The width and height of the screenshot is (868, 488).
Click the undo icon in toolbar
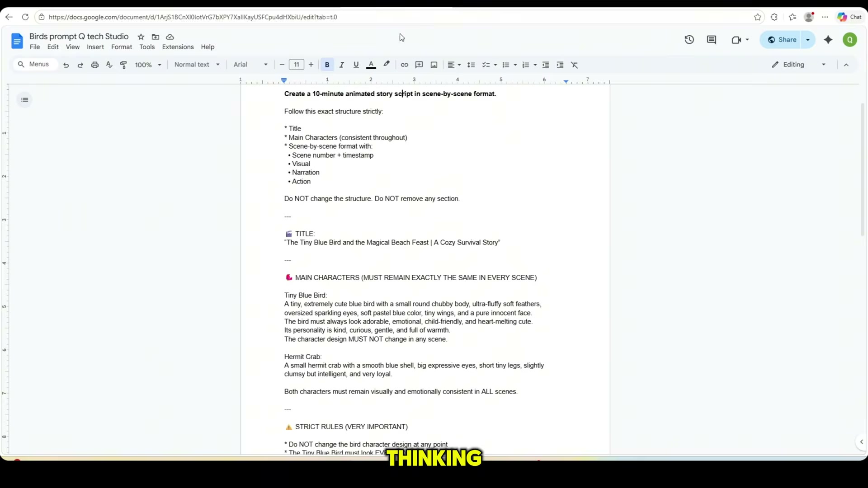pyautogui.click(x=66, y=65)
